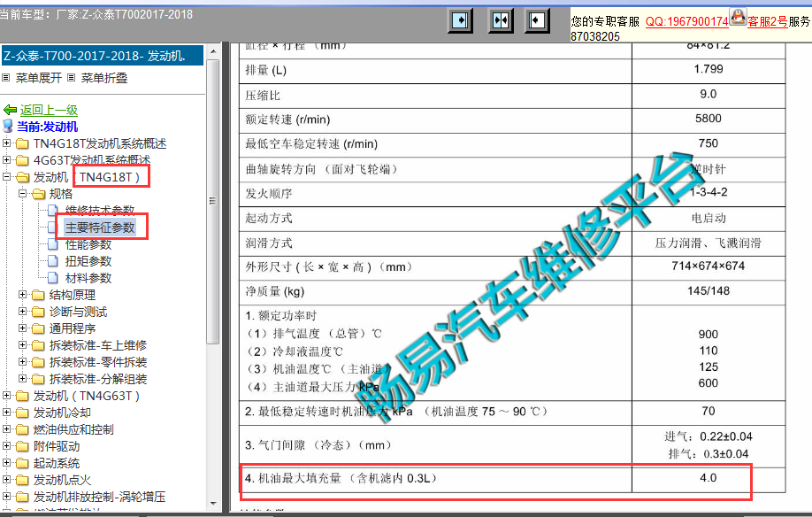The width and height of the screenshot is (812, 517).
Task: Click the left-pane expand arrow button in header
Action: (460, 20)
